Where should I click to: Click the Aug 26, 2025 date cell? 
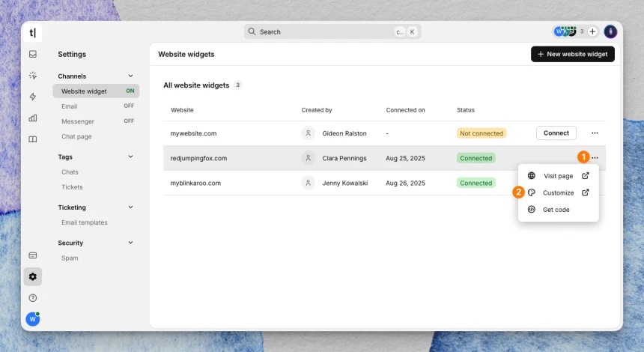click(x=405, y=183)
